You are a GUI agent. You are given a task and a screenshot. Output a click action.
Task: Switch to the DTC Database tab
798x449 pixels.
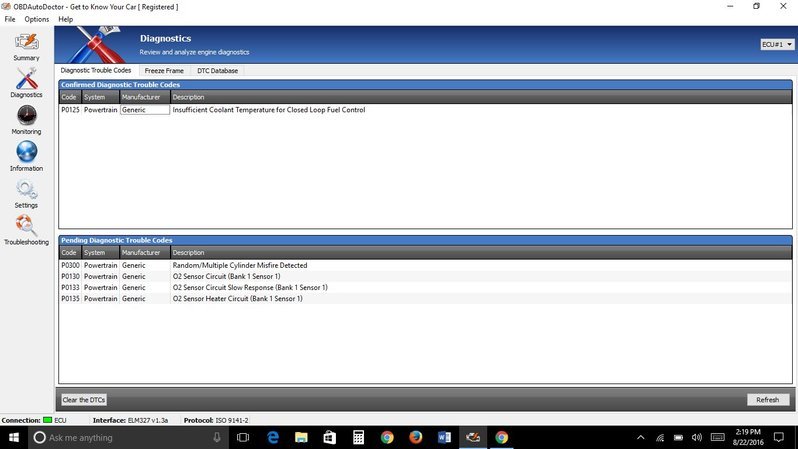tap(217, 71)
